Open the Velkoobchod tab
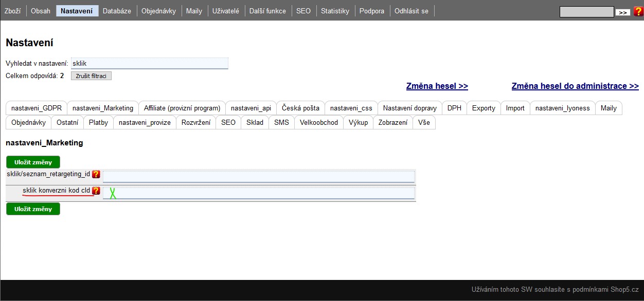This screenshot has height=301, width=644. 319,122
